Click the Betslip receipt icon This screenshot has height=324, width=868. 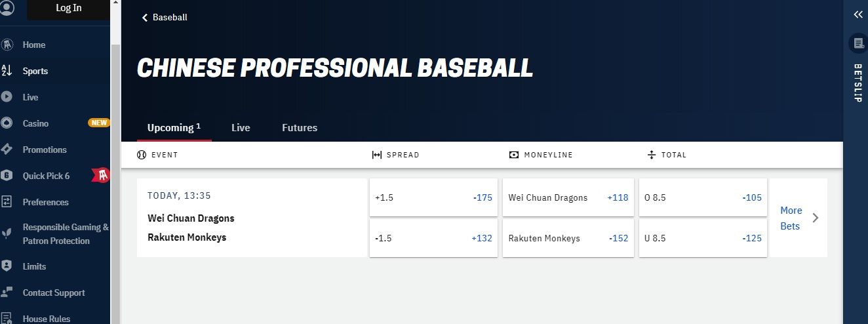point(858,43)
